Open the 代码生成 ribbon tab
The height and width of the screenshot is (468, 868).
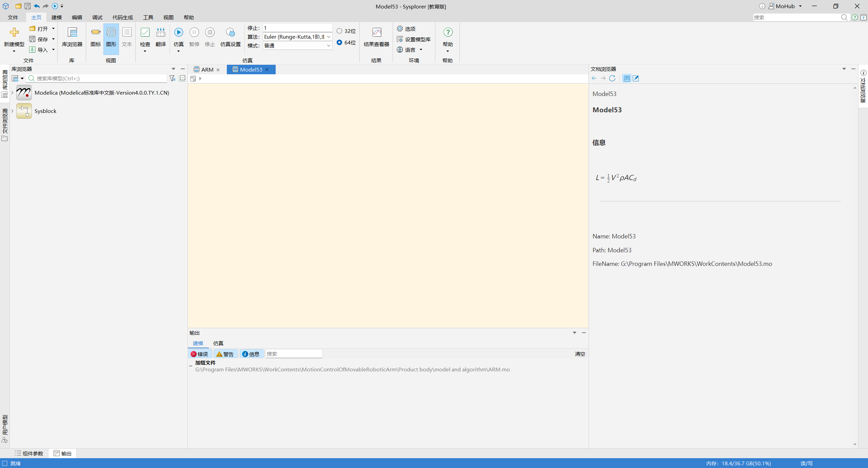(123, 17)
